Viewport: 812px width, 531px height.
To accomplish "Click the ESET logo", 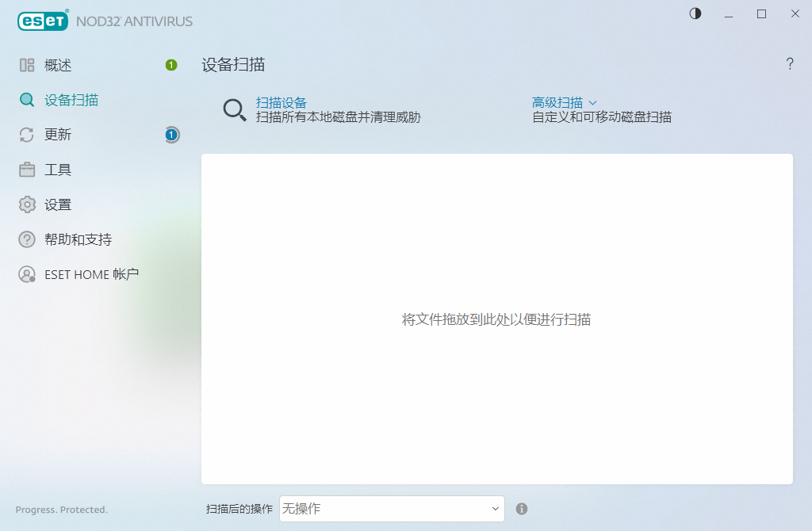I will [43, 21].
